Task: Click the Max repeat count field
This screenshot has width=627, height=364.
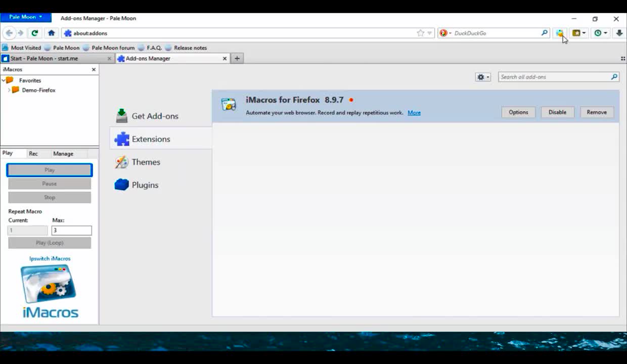Action: point(71,230)
